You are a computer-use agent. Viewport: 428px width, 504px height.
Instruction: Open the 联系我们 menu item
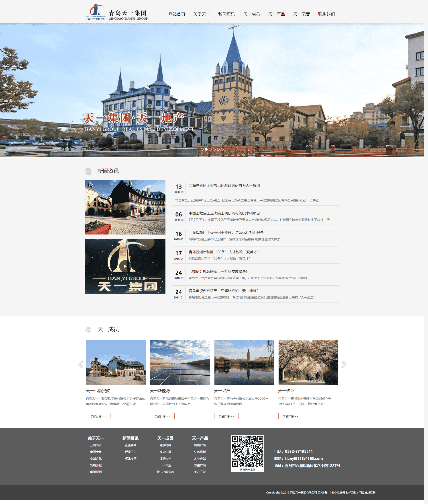click(326, 14)
